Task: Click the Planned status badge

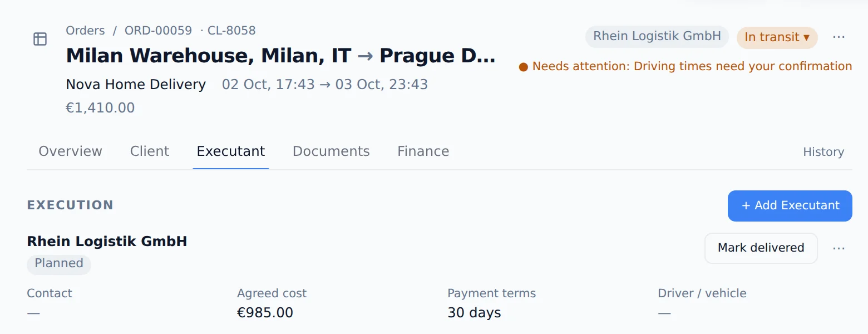Action: coord(59,264)
